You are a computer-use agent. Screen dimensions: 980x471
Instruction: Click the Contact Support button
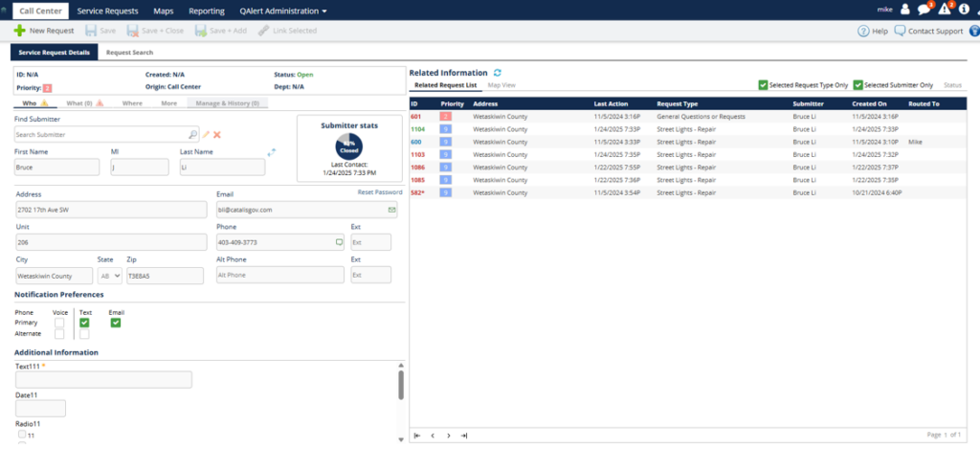click(x=928, y=31)
